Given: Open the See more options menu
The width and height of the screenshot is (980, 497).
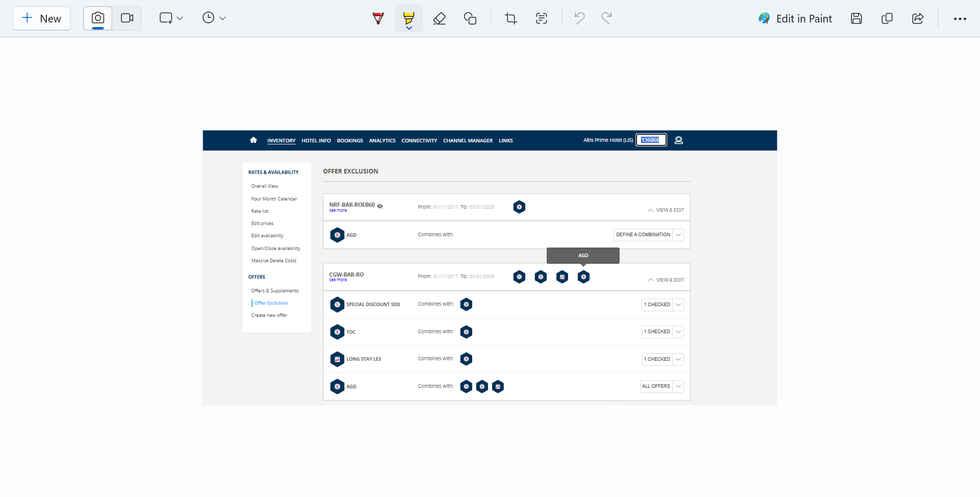Looking at the screenshot, I should [x=960, y=18].
